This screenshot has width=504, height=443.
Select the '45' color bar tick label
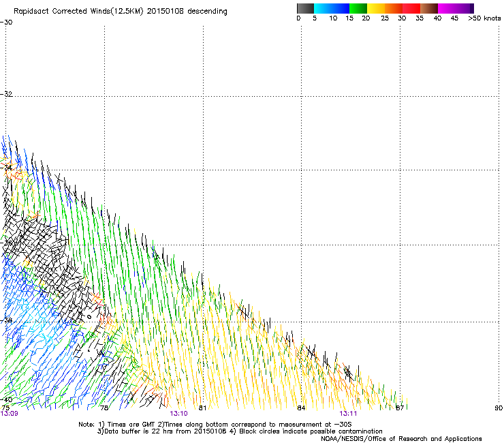coord(454,18)
